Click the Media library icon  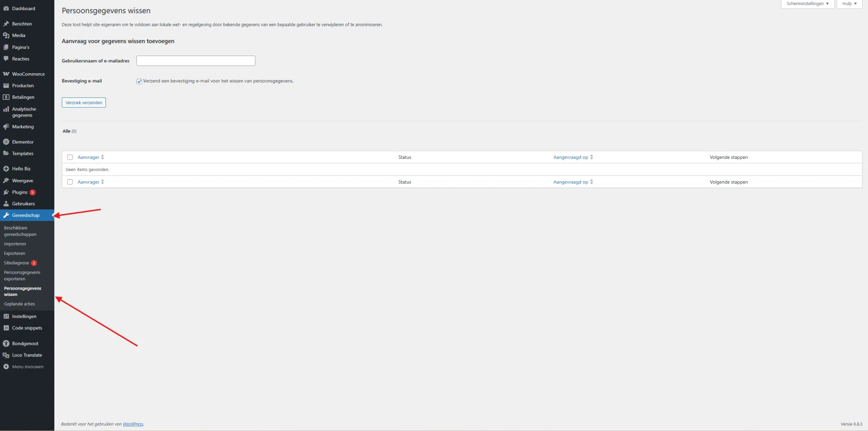tap(6, 36)
